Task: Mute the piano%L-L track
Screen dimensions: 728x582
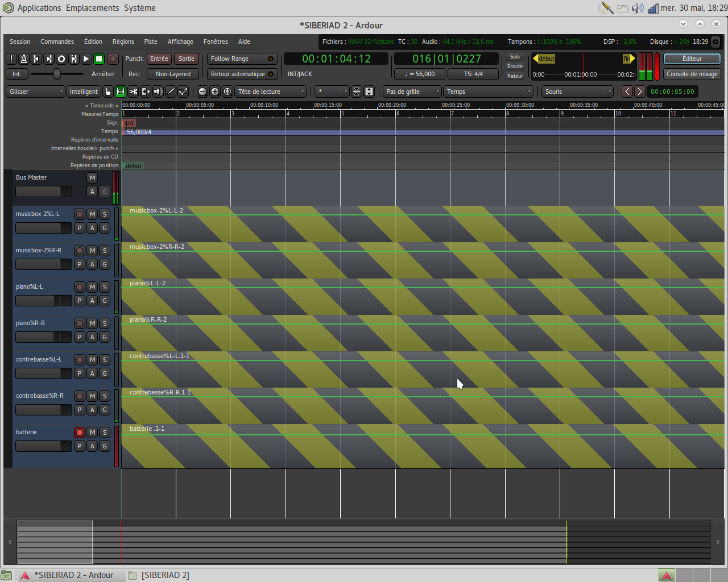Action: 92,287
